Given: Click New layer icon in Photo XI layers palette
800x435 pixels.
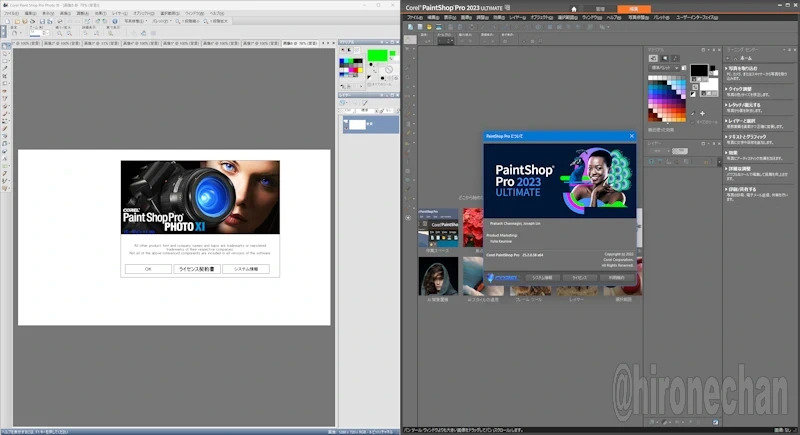Looking at the screenshot, I should (x=342, y=103).
